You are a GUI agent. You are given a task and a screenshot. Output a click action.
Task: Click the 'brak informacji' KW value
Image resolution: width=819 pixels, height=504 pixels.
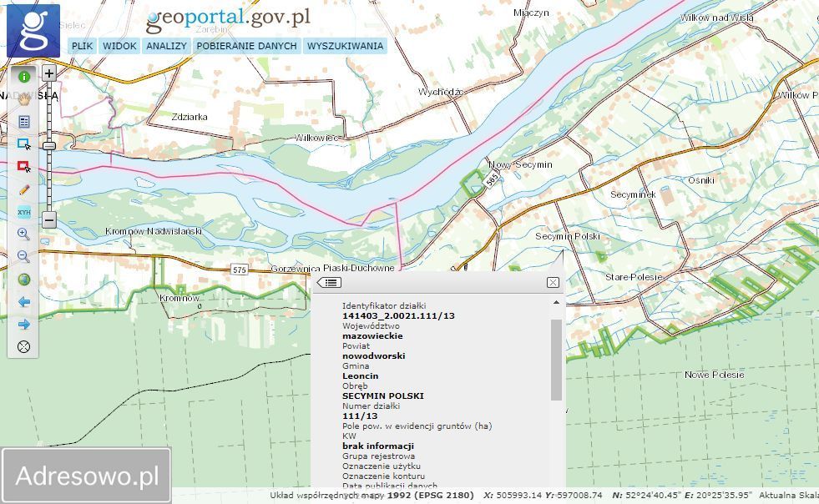point(378,446)
